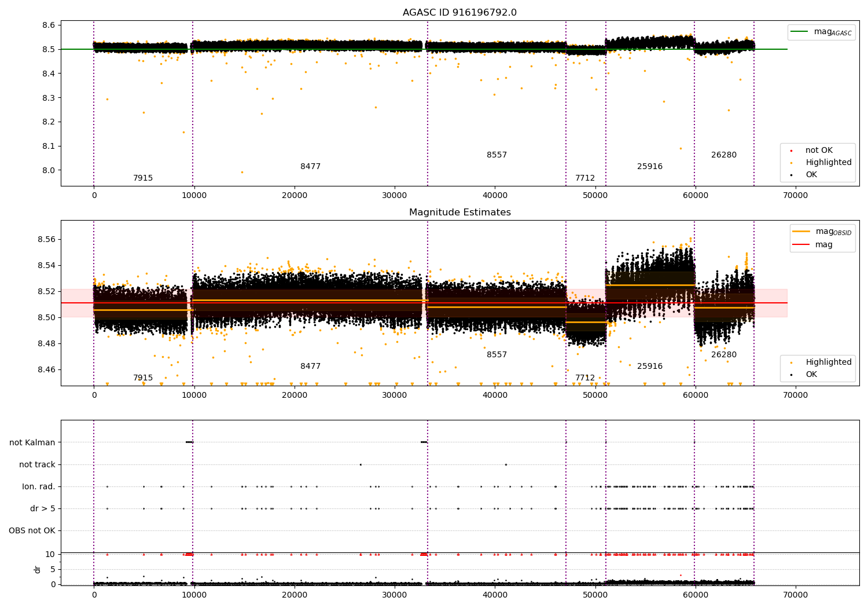Image resolution: width=868 pixels, height=608 pixels.
Task: Click OBSID label 8477 in AGASC ID plot
Action: click(x=310, y=167)
